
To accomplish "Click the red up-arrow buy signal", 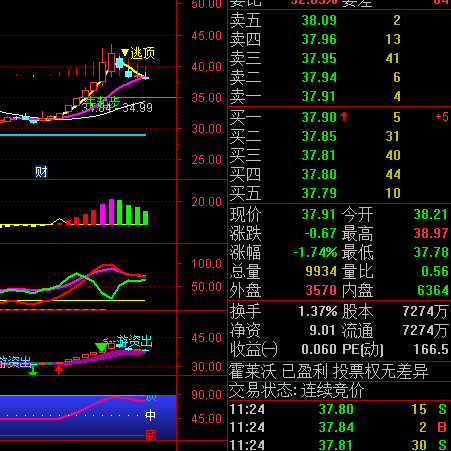I will 59,370.
